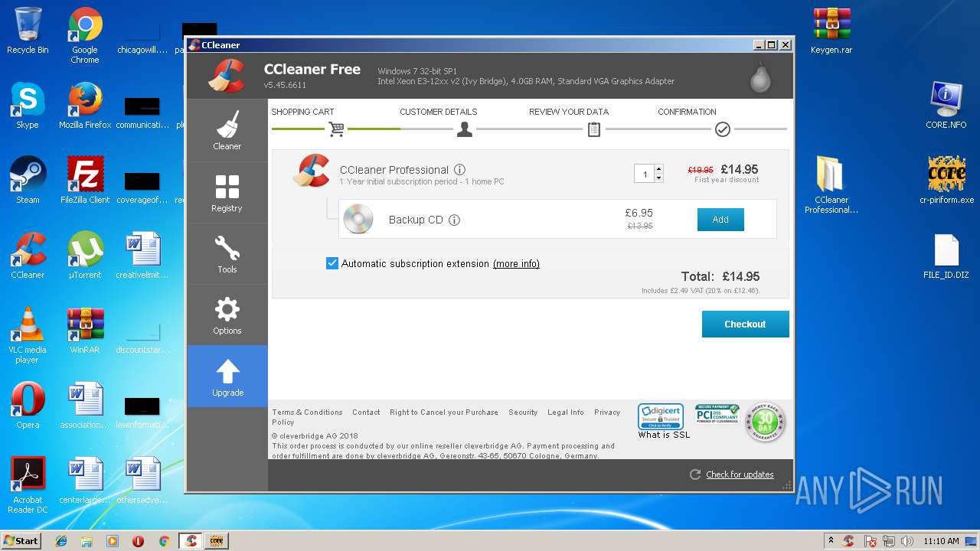Image resolution: width=980 pixels, height=551 pixels.
Task: Open Recycle Bin on desktop
Action: click(28, 31)
